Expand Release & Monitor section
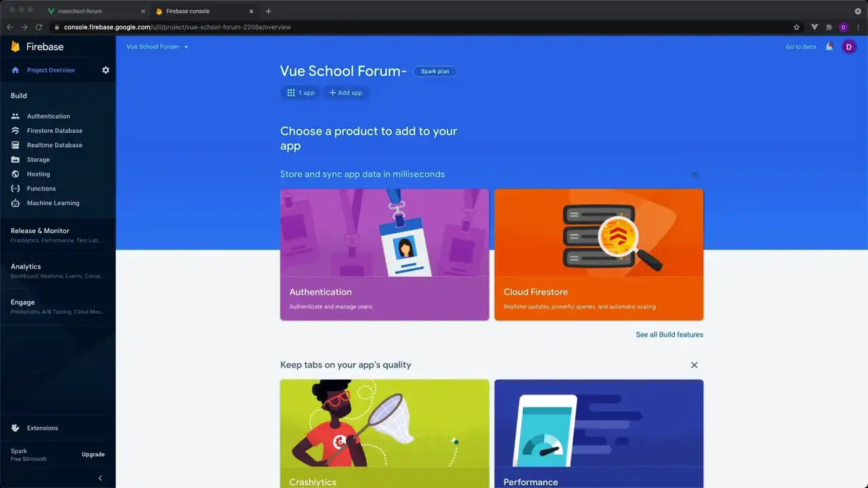Viewport: 868px width, 488px height. (x=58, y=235)
